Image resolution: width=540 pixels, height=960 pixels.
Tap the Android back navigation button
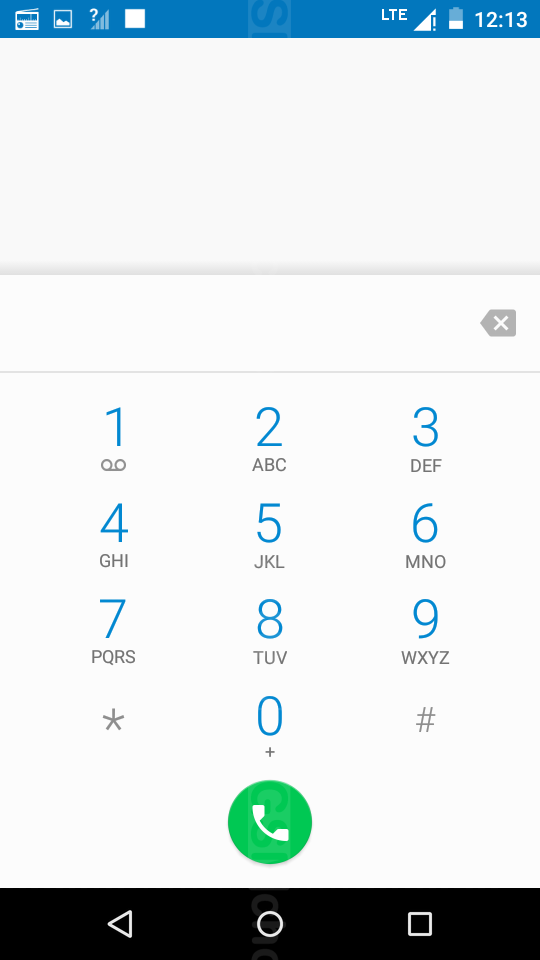(120, 923)
